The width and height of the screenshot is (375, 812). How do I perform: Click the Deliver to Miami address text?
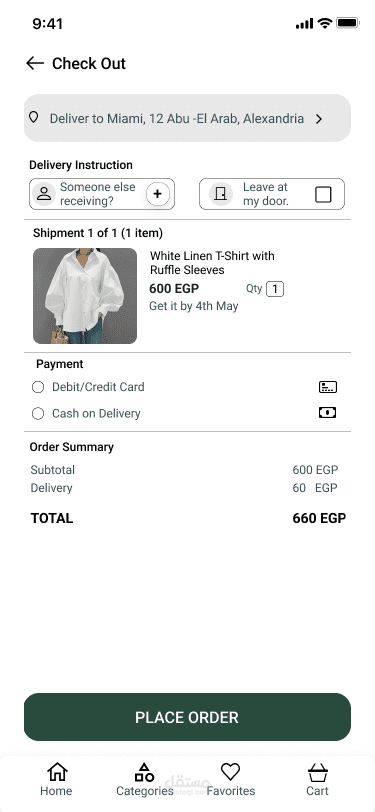pos(177,119)
